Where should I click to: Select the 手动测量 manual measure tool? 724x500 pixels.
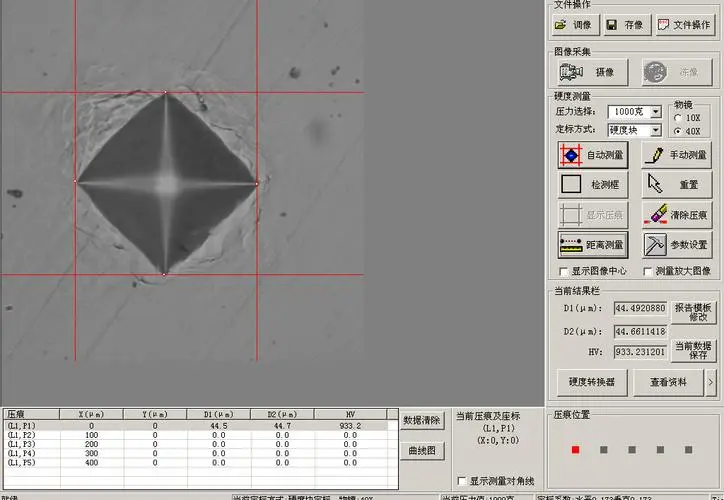click(x=677, y=155)
